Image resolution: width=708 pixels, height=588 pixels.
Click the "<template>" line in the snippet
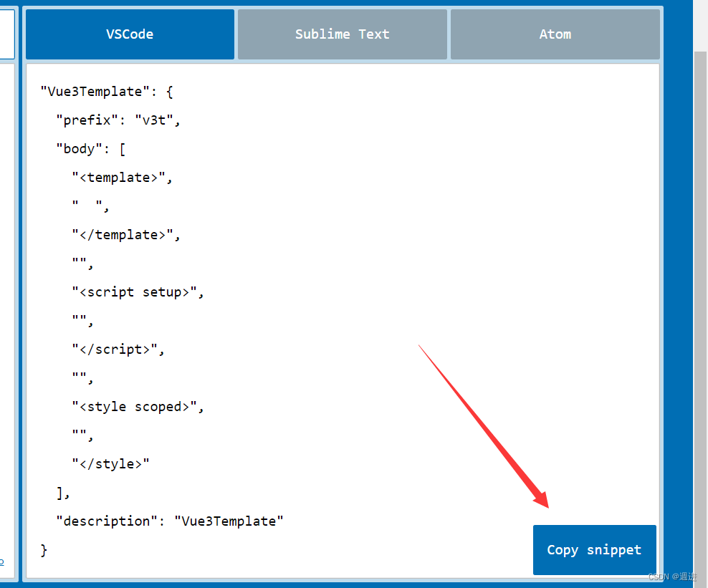121,177
